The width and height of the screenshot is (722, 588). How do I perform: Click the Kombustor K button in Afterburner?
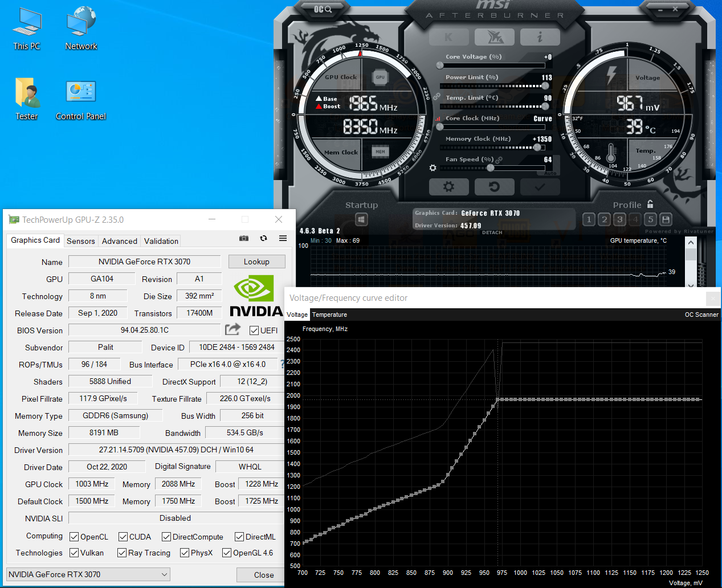[448, 38]
